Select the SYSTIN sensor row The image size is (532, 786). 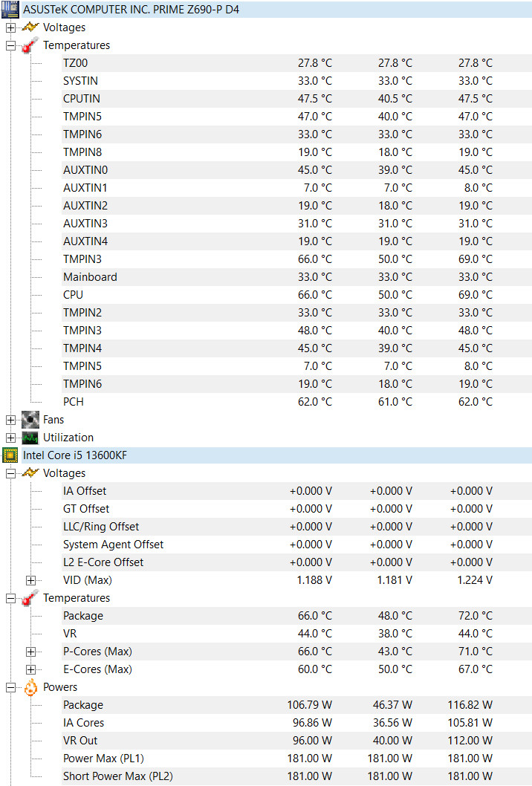296,81
